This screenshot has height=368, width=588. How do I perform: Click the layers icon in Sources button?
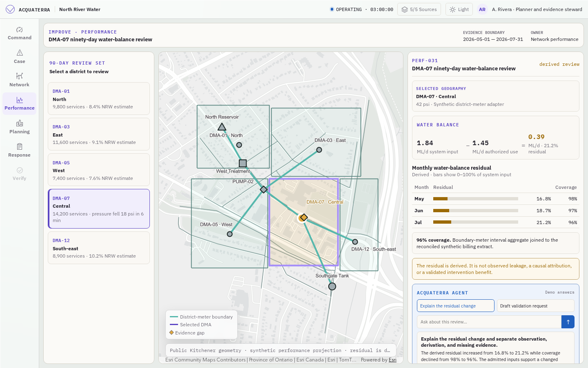coord(404,9)
